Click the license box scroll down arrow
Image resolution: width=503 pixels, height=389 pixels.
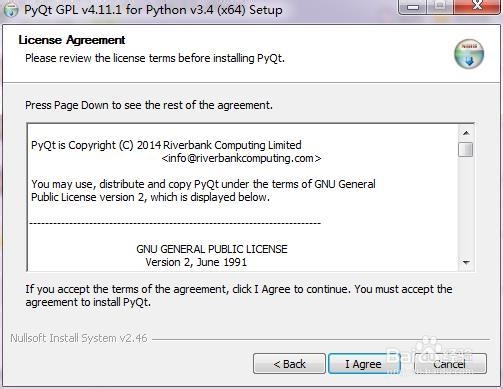tap(466, 263)
